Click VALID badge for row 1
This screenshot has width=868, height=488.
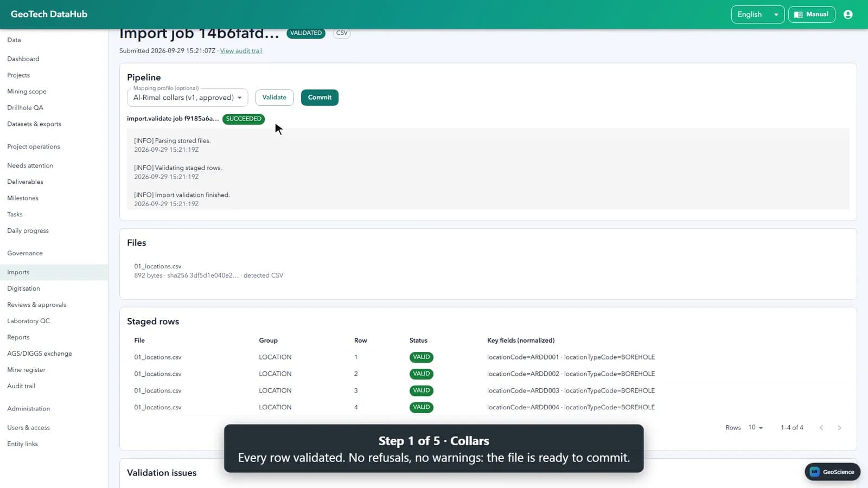pyautogui.click(x=421, y=357)
